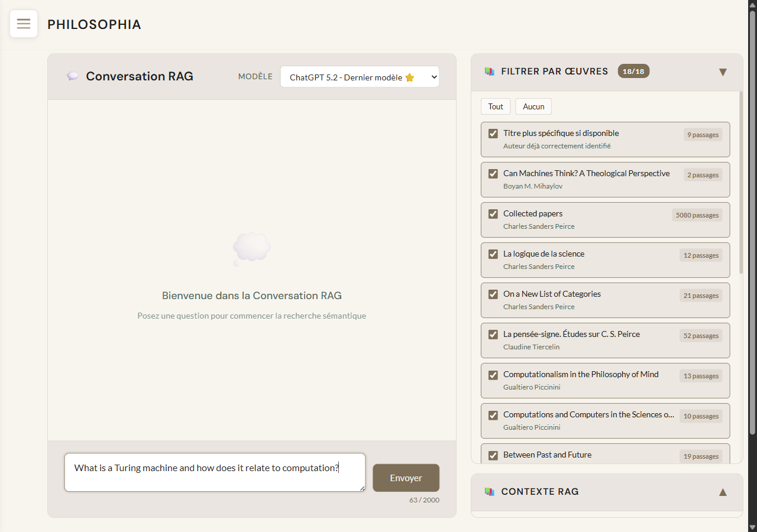The height and width of the screenshot is (532, 757).
Task: Click the books icon next to Filtrer par œuvres
Action: [x=489, y=72]
